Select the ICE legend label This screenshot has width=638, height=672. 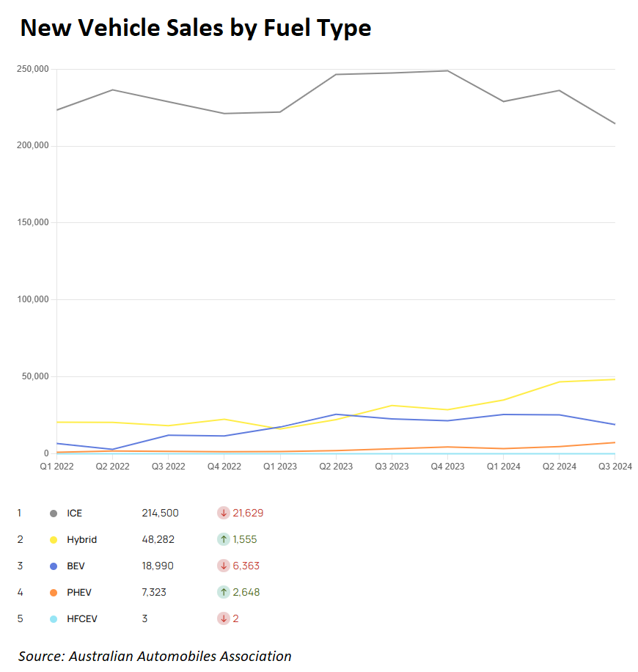click(x=75, y=514)
